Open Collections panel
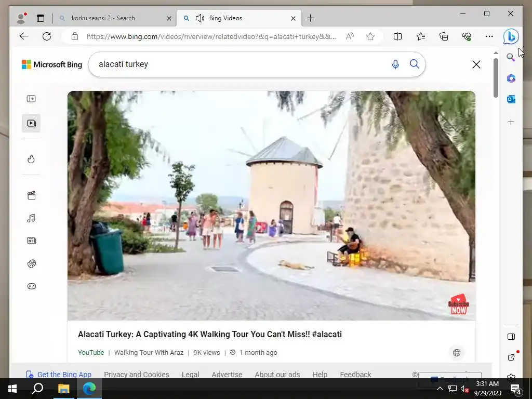 click(444, 36)
